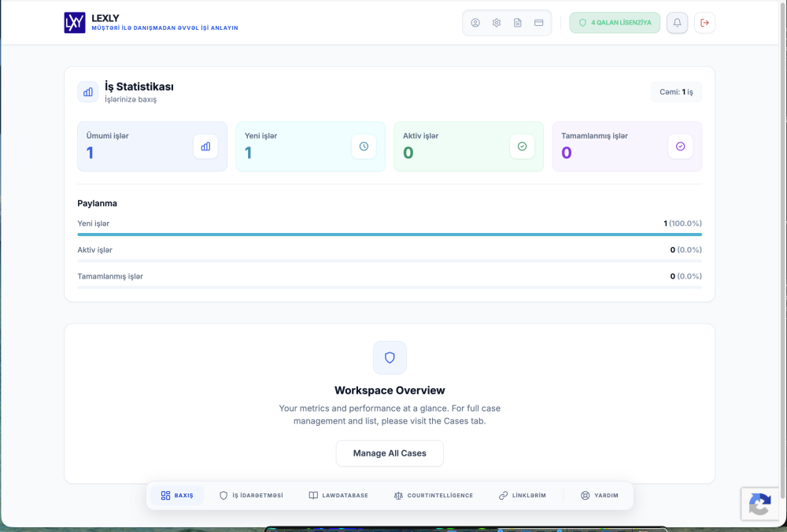Click the 4 Qalan Lisenziya badge
The width and height of the screenshot is (787, 532).
(x=615, y=23)
